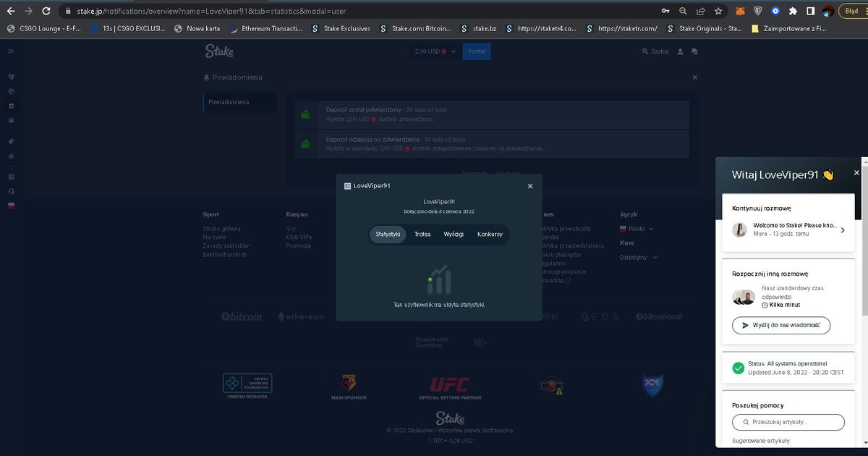The width and height of the screenshot is (868, 456).
Task: Open the 'Depozyt oczekuje na zatwierdzenie' notification
Action: tap(491, 143)
